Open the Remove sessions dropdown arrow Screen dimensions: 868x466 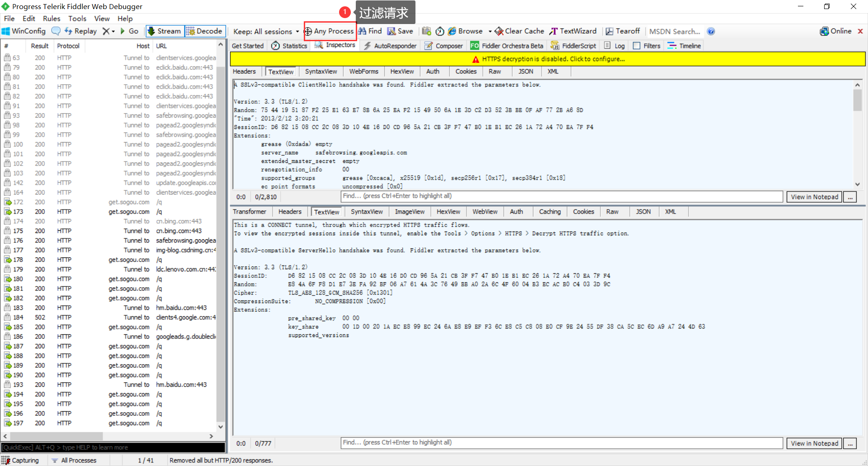tap(113, 32)
